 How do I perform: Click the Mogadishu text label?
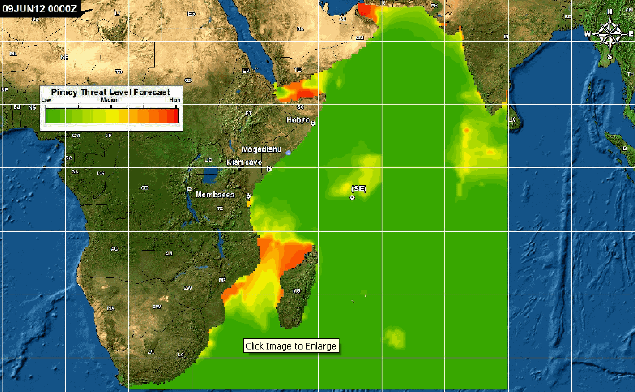261,149
